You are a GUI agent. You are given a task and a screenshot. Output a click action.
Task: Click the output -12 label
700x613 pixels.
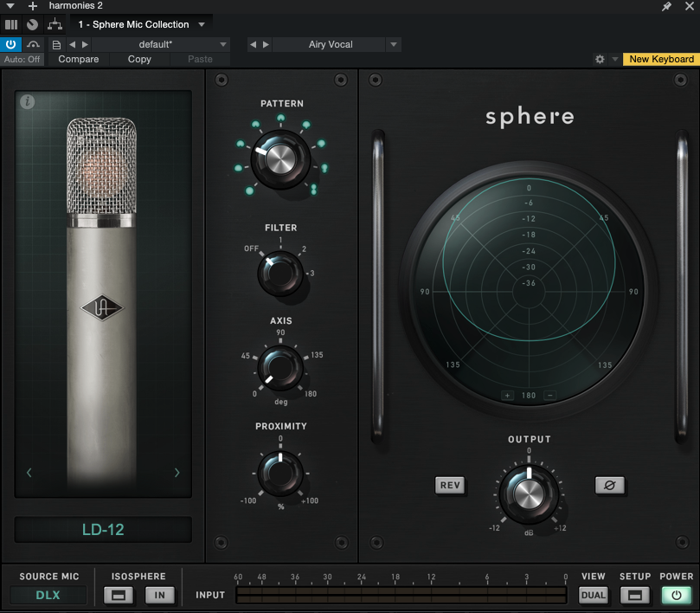[494, 528]
